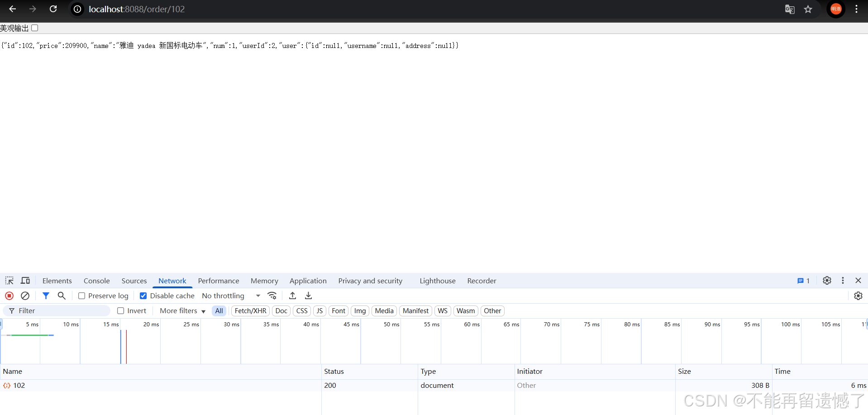Stop recording the network log
868x415 pixels.
[9, 296]
